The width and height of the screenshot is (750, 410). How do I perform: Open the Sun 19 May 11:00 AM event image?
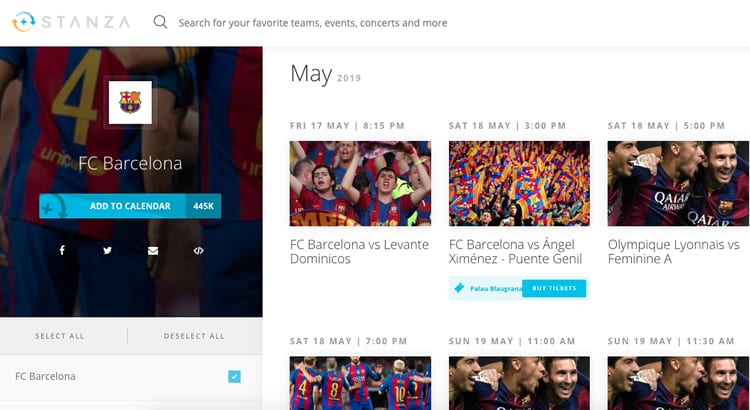(519, 383)
